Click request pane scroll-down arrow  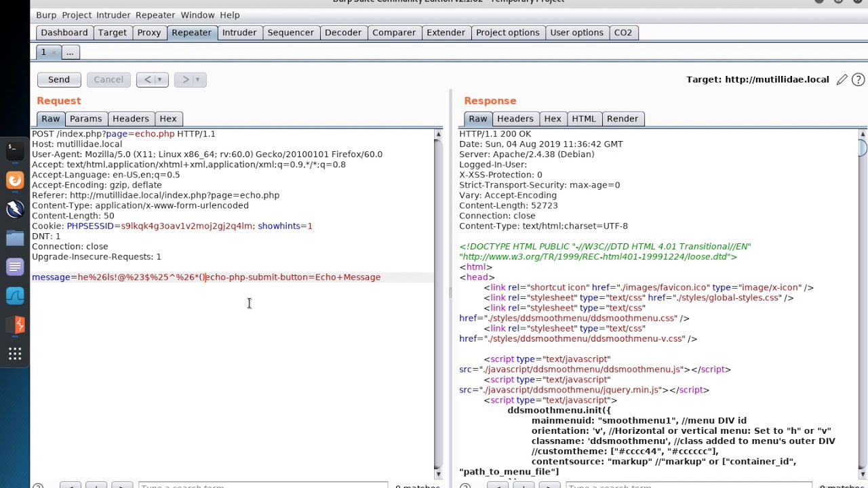click(438, 474)
